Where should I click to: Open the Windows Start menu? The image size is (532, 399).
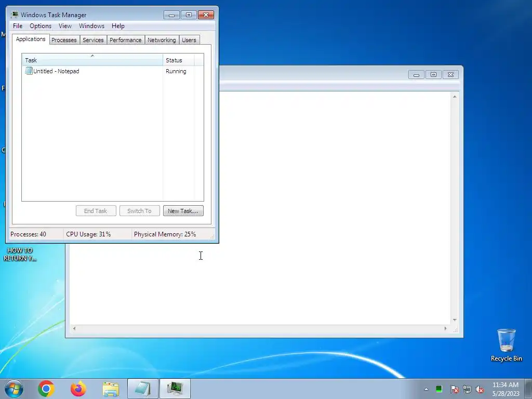click(14, 389)
